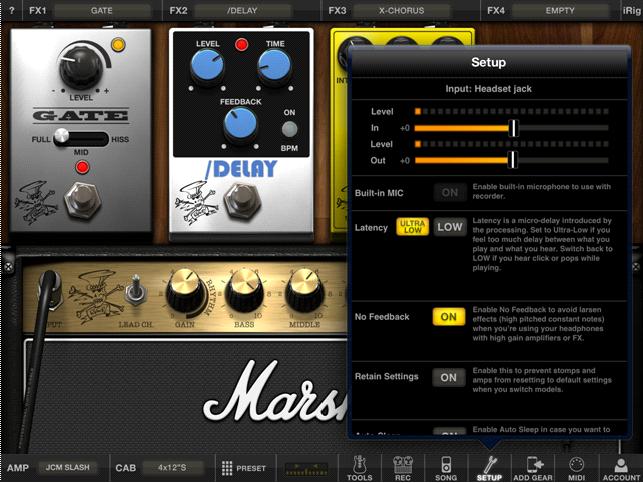Click the PRESET button label
The width and height of the screenshot is (643, 483).
click(251, 468)
